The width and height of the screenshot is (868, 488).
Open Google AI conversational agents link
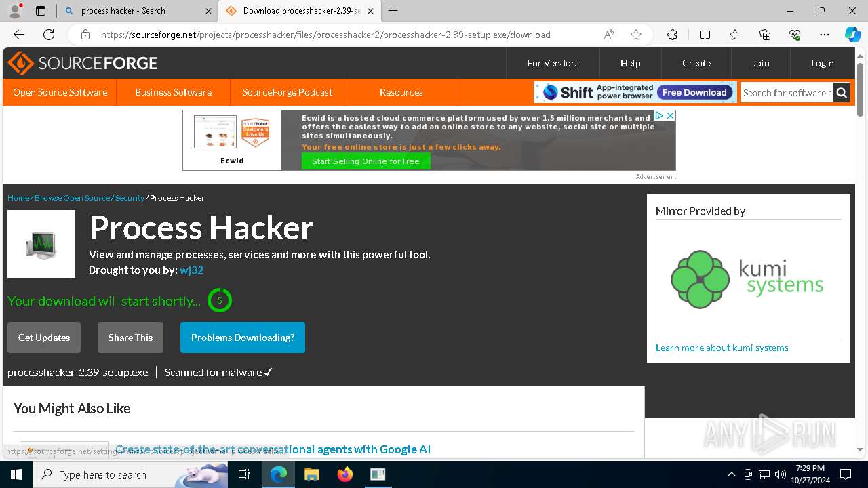point(273,449)
